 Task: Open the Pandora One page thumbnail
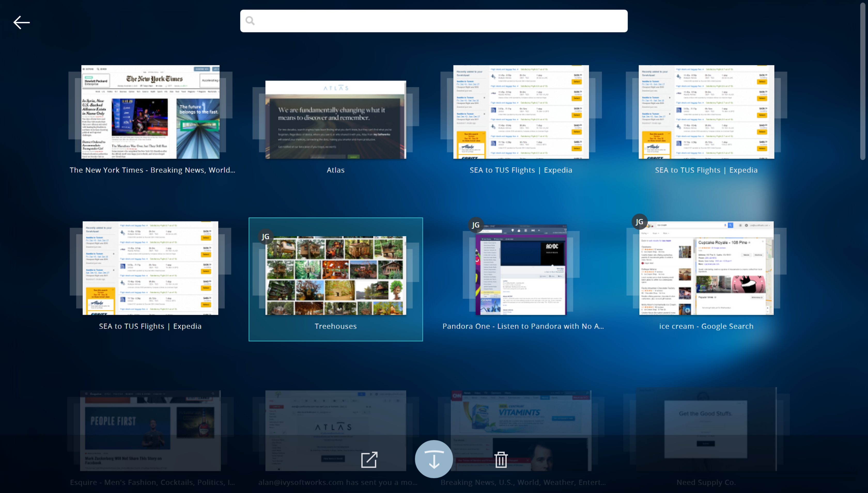[x=521, y=270]
